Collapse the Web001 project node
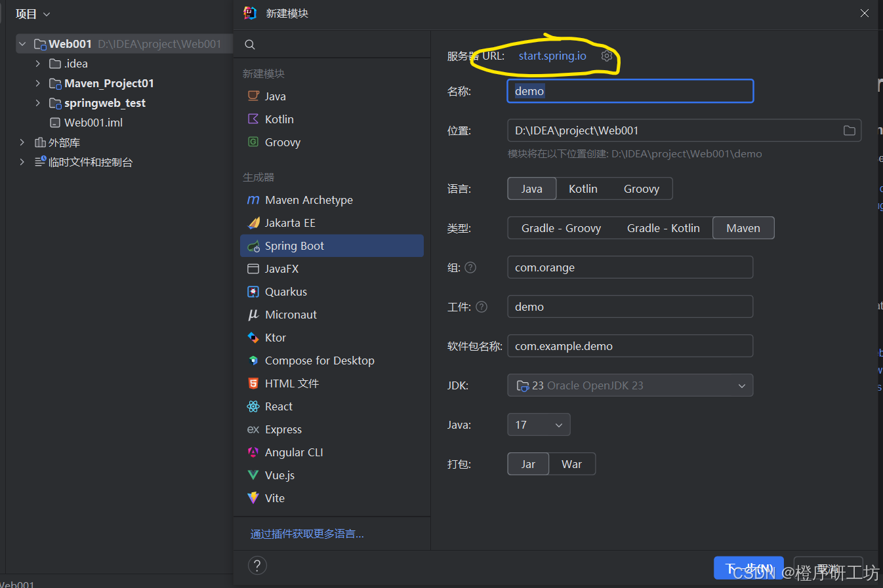Viewport: 883px width, 588px height. [x=22, y=44]
